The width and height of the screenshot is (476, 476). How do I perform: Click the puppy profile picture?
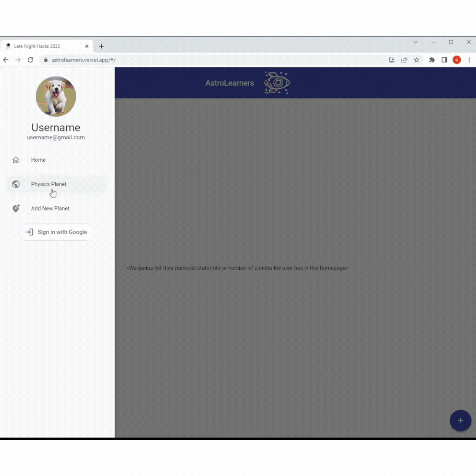pos(56,96)
